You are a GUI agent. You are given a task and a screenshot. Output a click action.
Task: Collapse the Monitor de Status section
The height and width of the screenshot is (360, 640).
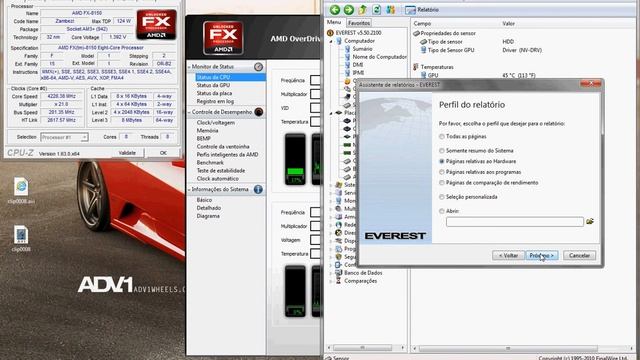[x=189, y=67]
